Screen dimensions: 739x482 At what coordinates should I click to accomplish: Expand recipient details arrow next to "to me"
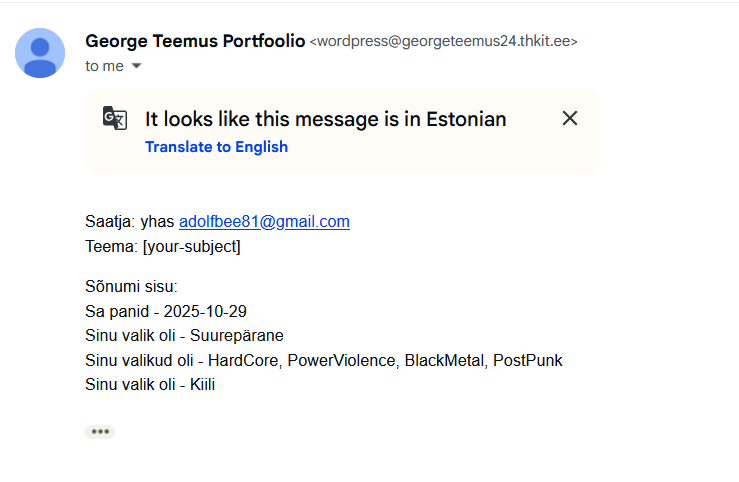[x=137, y=66]
